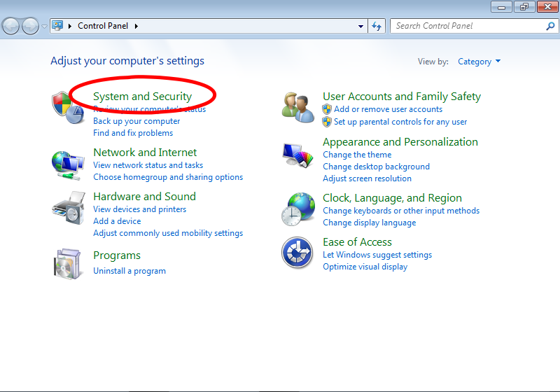
Task: Click the Clock, Language, and Region icon
Action: 297,209
